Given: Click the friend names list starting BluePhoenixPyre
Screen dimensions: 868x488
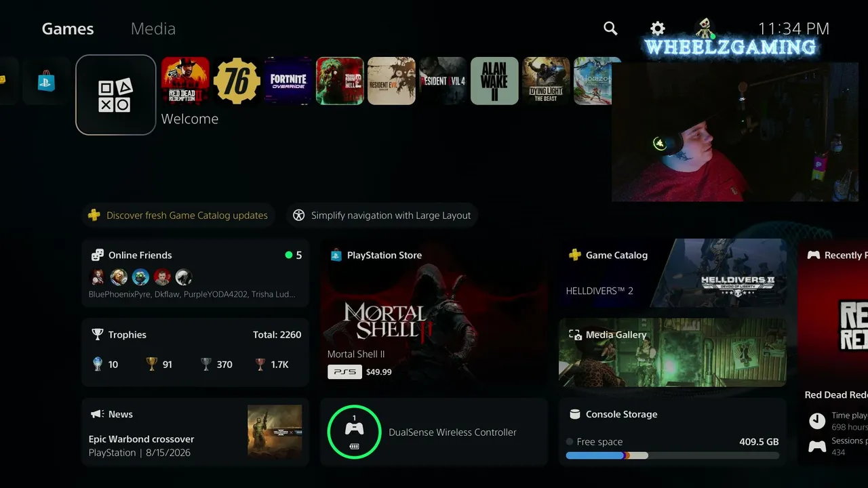Looking at the screenshot, I should (x=192, y=295).
